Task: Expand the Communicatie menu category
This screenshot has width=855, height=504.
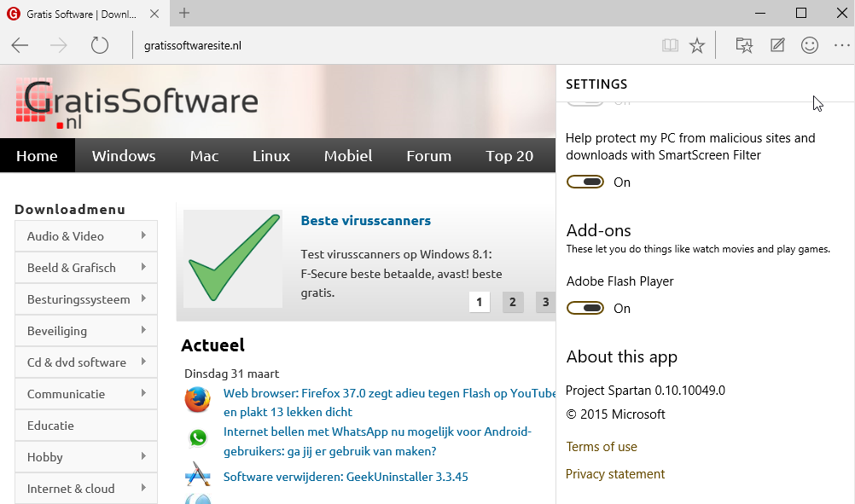Action: pos(85,394)
